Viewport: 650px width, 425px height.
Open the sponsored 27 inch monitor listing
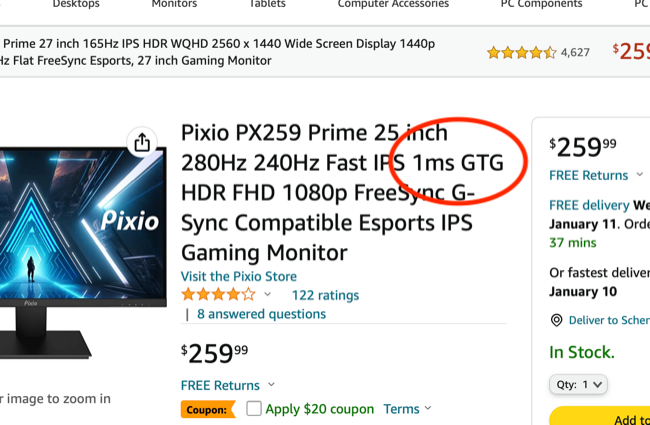[x=220, y=52]
